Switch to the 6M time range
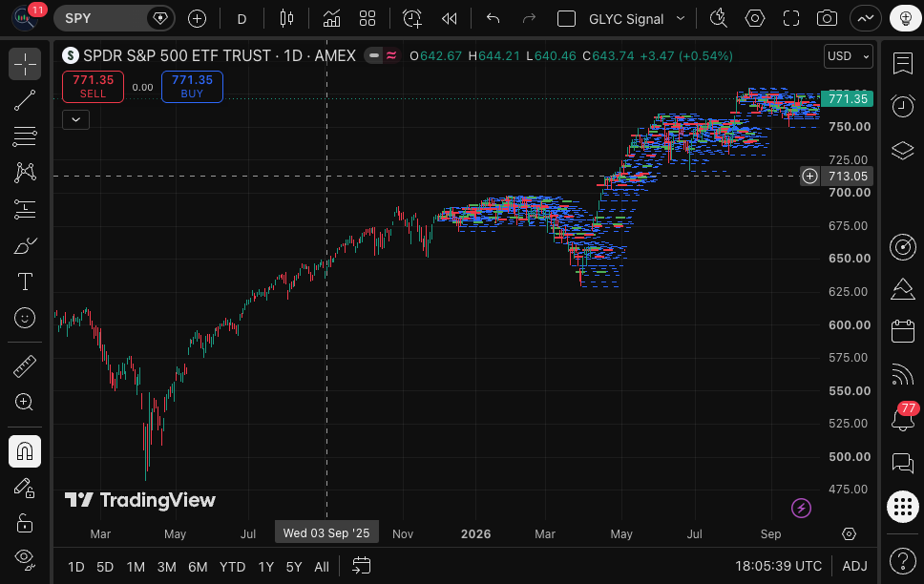This screenshot has height=584, width=924. (198, 567)
